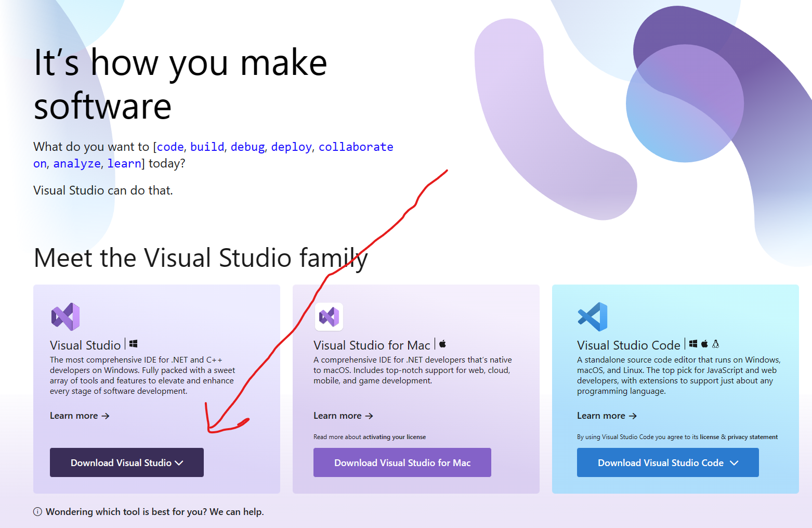Screen dimensions: 812x528
Task: Click the Windows icon beside Visual Studio title
Action: (x=133, y=344)
